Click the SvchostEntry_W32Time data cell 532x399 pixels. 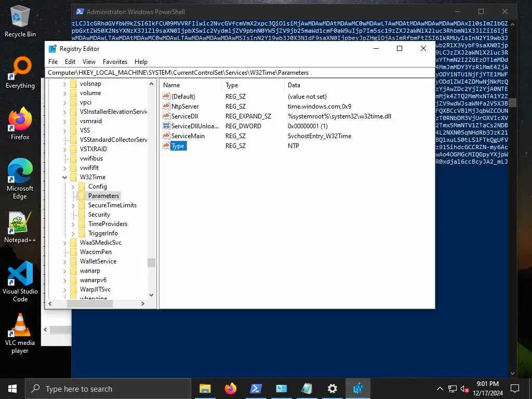coord(320,136)
